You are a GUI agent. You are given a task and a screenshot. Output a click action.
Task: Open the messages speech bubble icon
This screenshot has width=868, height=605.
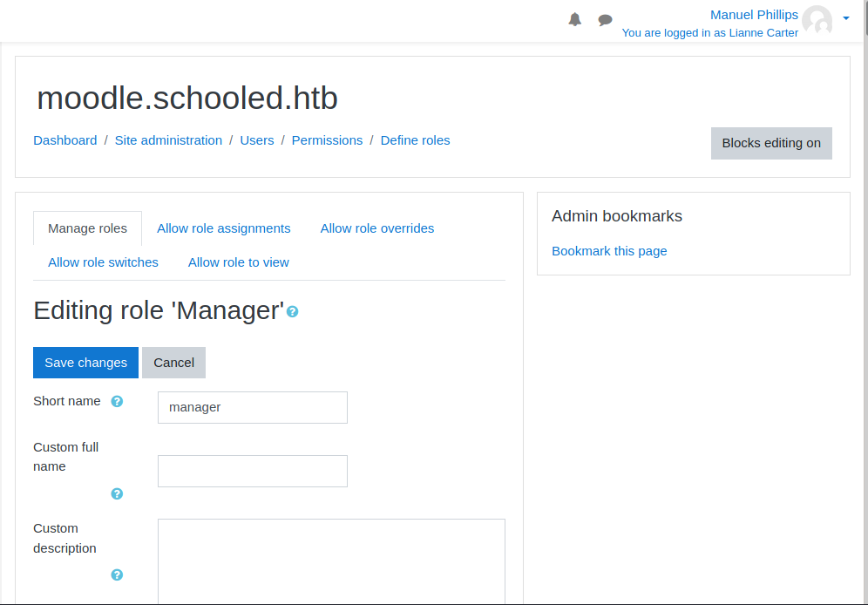coord(605,20)
